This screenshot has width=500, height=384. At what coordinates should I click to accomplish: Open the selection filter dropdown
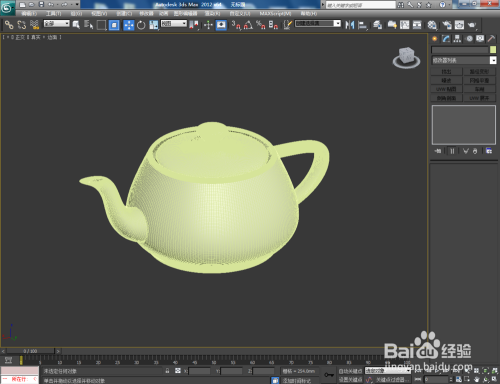(x=56, y=24)
